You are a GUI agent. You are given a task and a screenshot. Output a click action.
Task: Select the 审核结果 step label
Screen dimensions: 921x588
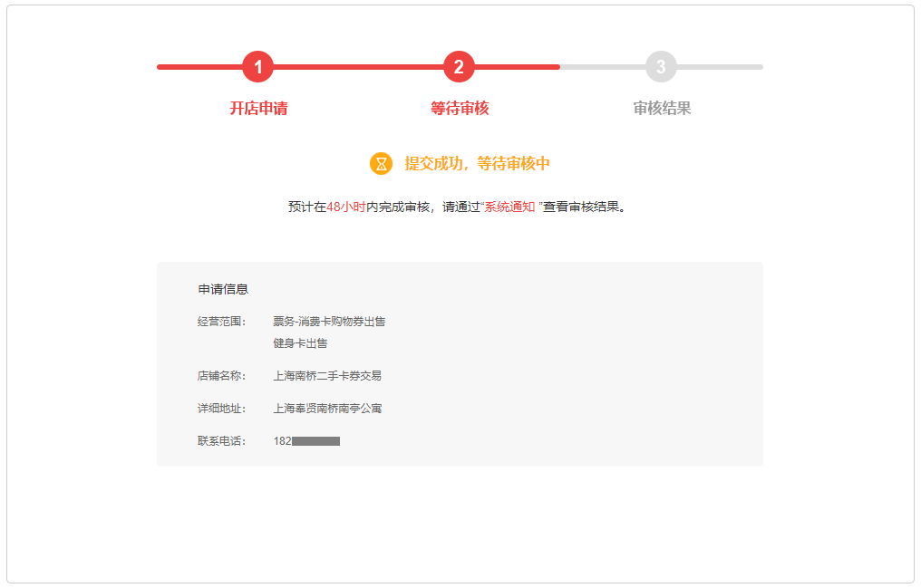[x=662, y=108]
